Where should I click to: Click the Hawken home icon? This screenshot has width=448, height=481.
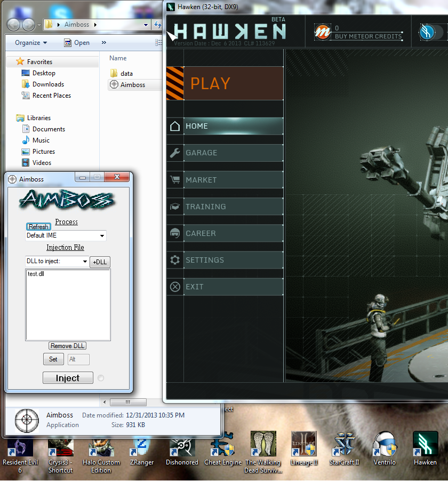[175, 126]
